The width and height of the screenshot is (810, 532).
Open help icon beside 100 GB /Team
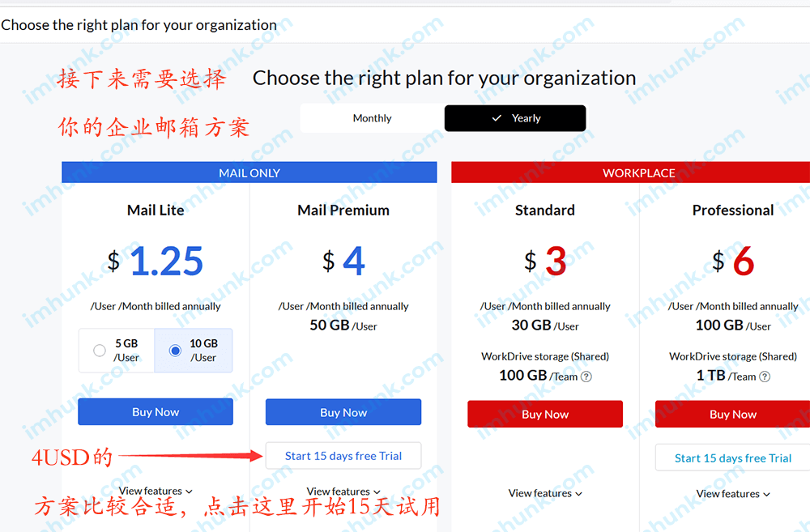click(x=586, y=377)
